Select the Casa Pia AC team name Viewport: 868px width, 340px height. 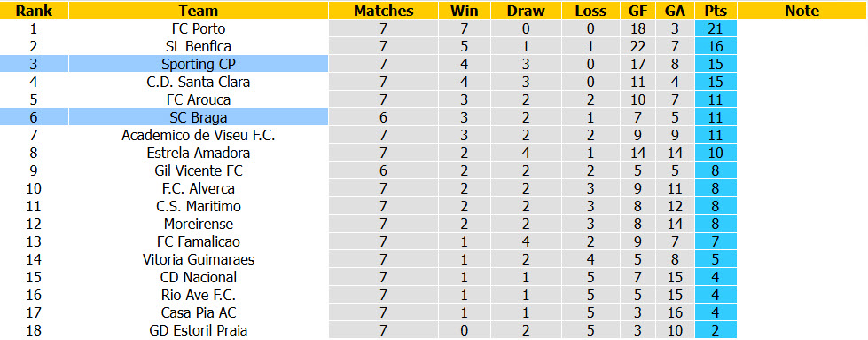pyautogui.click(x=199, y=312)
